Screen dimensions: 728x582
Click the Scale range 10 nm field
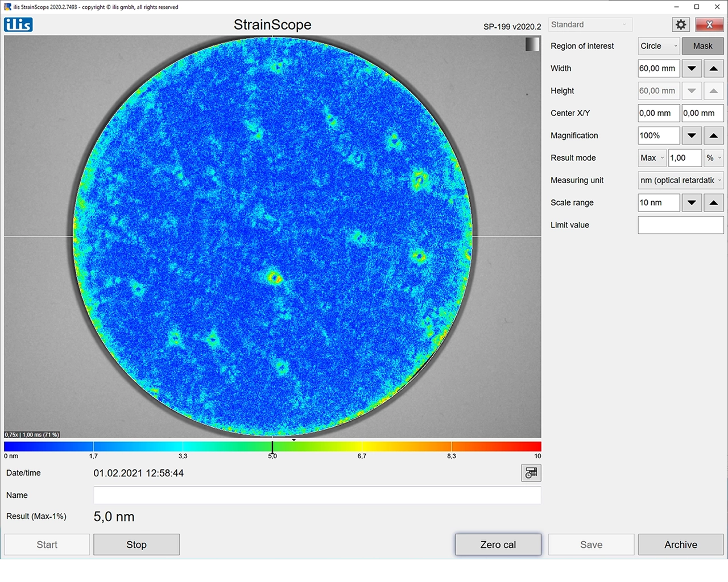(659, 202)
